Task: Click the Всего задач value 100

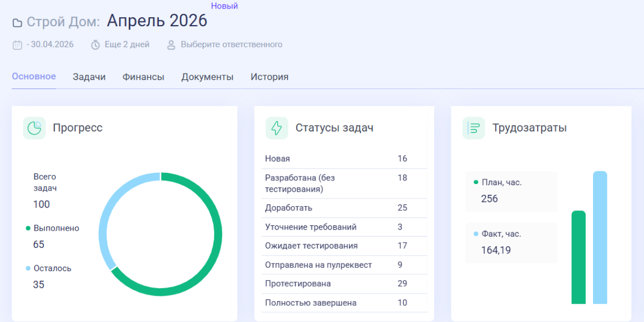Action: [41, 204]
